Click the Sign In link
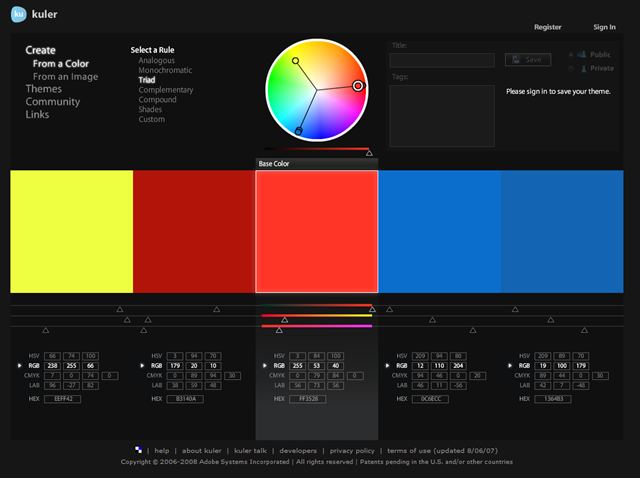640x478 pixels. tap(604, 27)
